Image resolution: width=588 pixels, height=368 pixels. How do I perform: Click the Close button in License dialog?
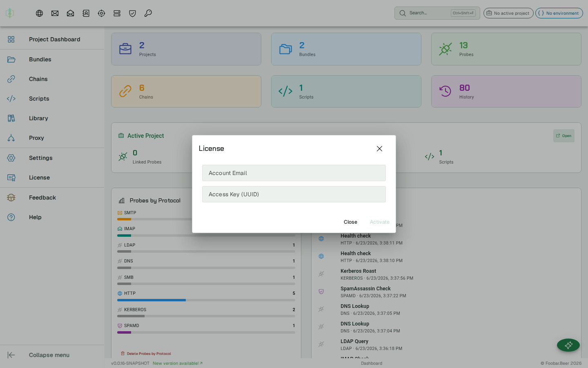pos(350,222)
